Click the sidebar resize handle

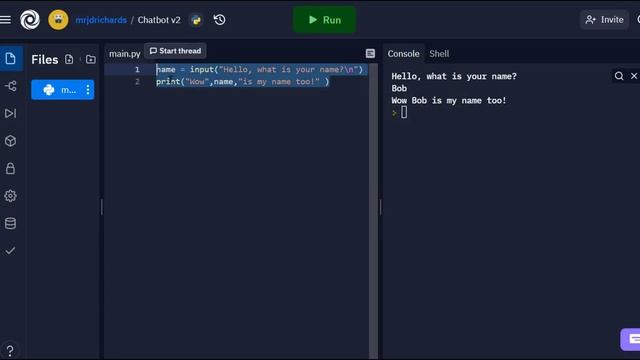coord(102,207)
